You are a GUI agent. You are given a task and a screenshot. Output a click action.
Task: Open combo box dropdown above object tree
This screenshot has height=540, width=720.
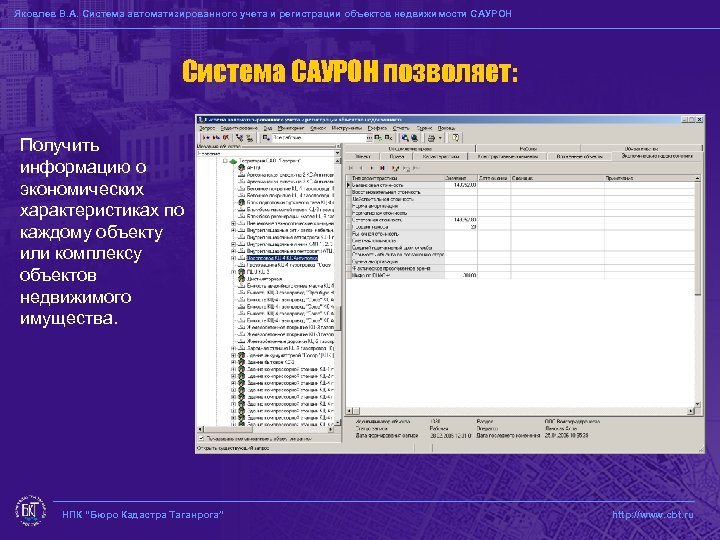pos(338,153)
